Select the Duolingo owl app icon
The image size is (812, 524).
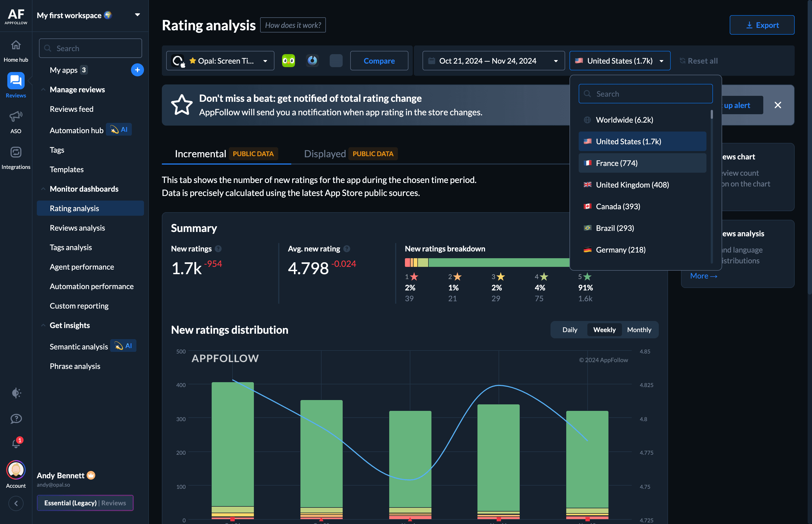[x=289, y=61]
